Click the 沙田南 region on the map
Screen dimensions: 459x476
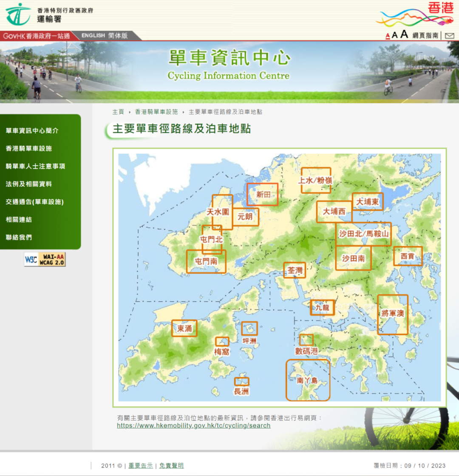(x=353, y=258)
